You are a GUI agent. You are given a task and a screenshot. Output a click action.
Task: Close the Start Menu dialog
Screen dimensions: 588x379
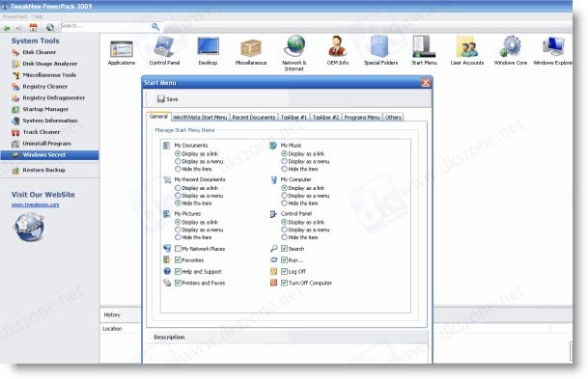(x=426, y=82)
